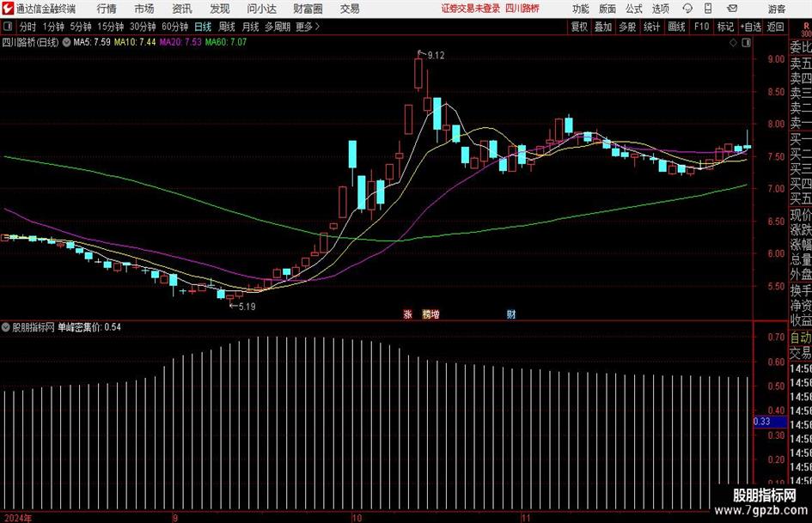
Task: Click the 增 event marker below chart
Action: [x=435, y=313]
